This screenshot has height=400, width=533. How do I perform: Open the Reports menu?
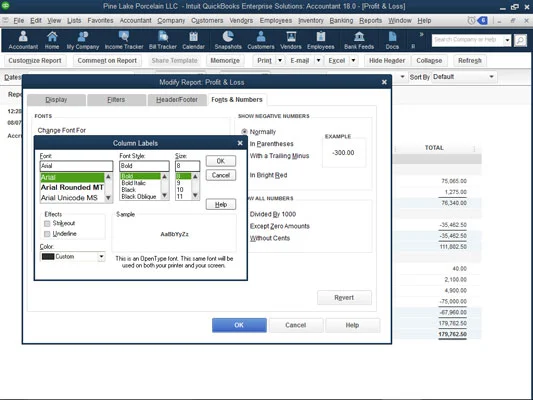pyautogui.click(x=371, y=20)
